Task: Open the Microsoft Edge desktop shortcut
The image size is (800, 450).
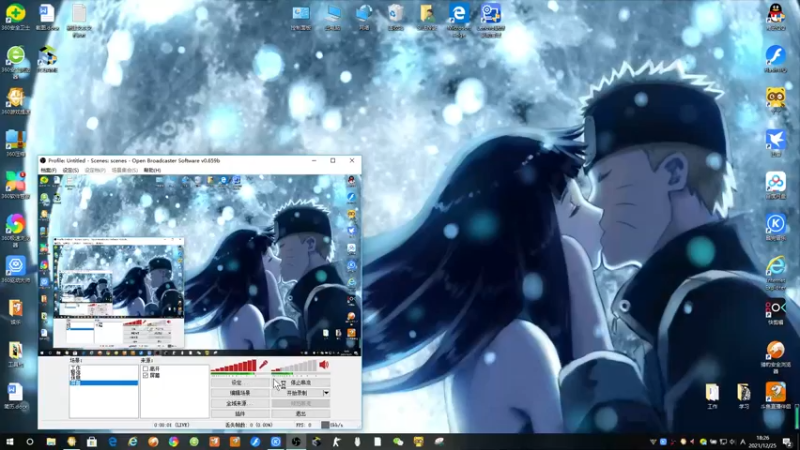Action: click(459, 19)
